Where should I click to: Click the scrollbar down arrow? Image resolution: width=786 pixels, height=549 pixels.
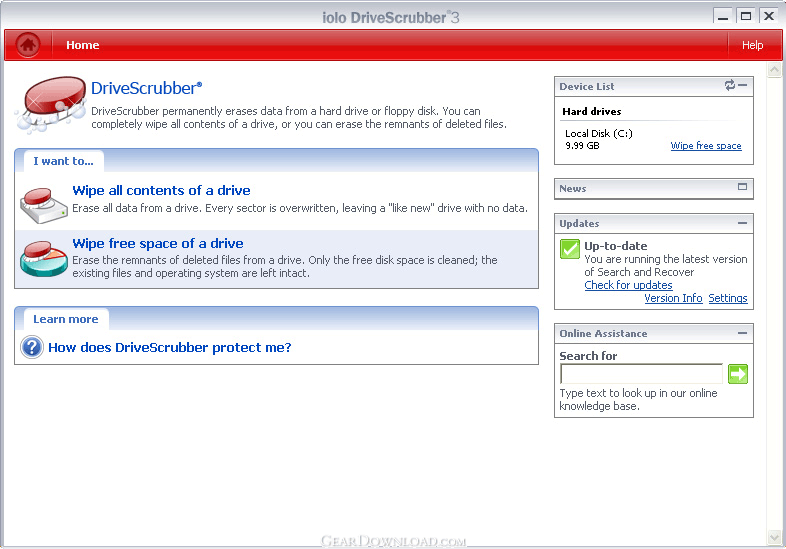pos(774,538)
